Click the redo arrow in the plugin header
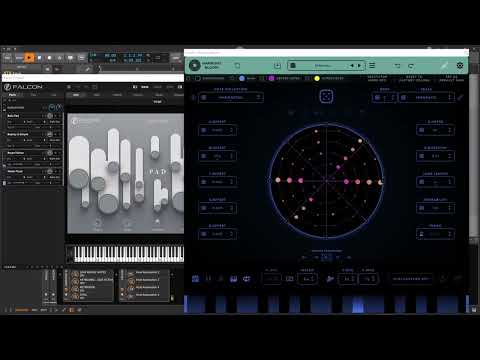 [411, 66]
